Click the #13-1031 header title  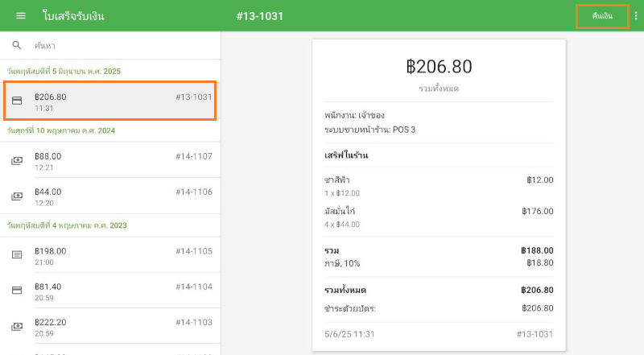(x=259, y=16)
